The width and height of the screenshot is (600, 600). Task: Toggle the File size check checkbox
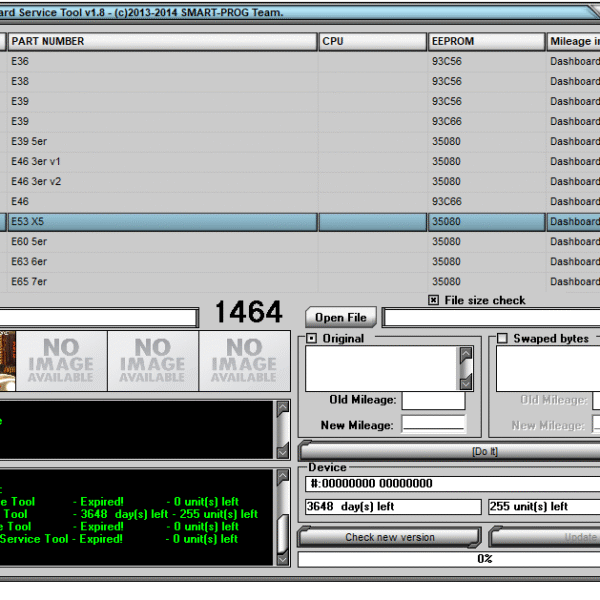pos(433,300)
